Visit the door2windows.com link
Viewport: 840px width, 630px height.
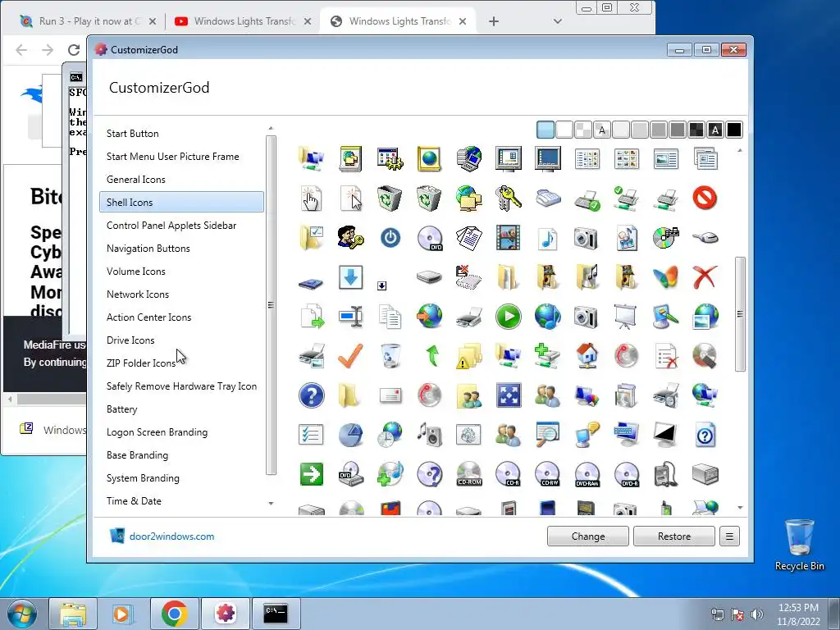click(x=171, y=536)
